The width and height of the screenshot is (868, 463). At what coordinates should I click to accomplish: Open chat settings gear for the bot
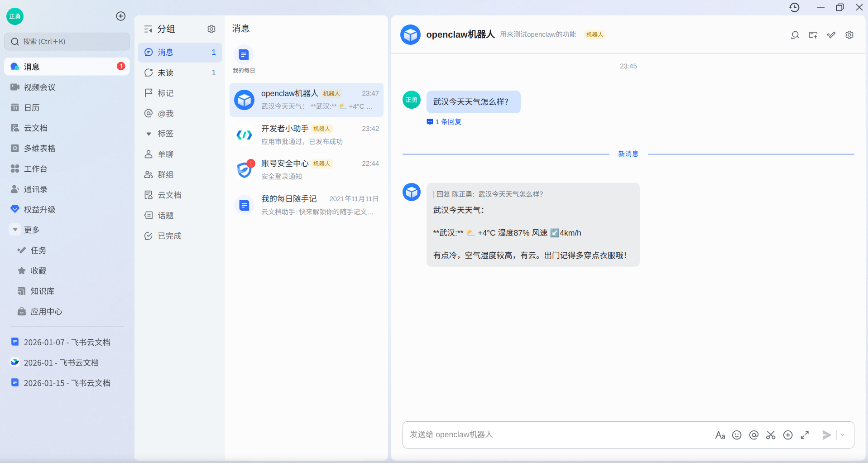point(849,35)
